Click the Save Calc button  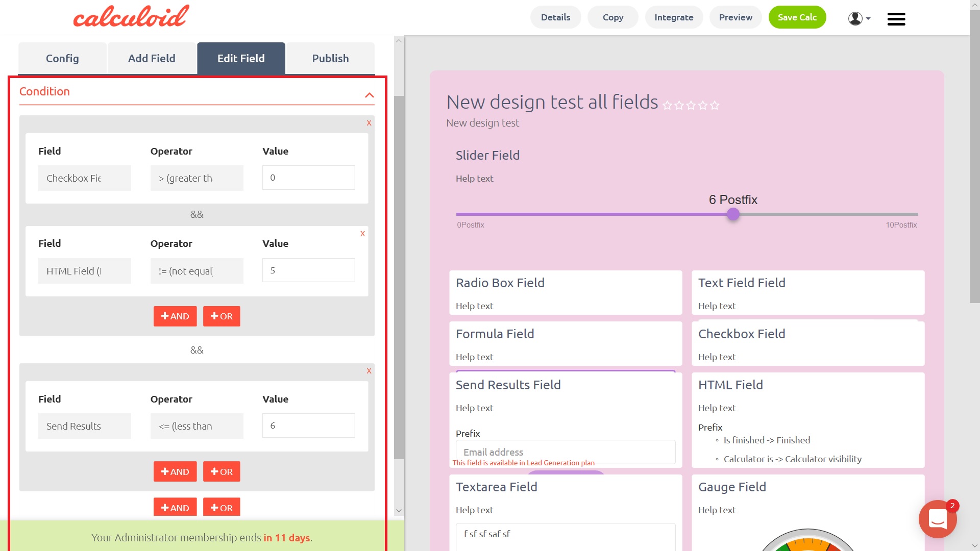pos(797,17)
